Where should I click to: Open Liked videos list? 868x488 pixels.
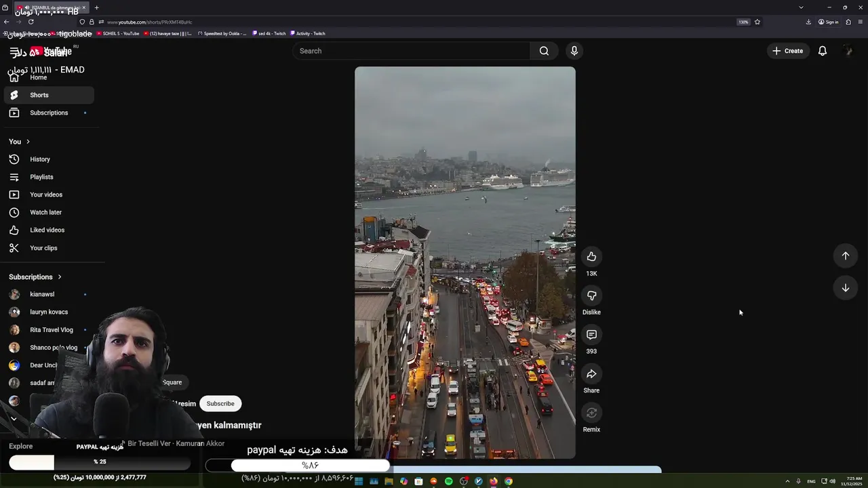click(x=49, y=230)
